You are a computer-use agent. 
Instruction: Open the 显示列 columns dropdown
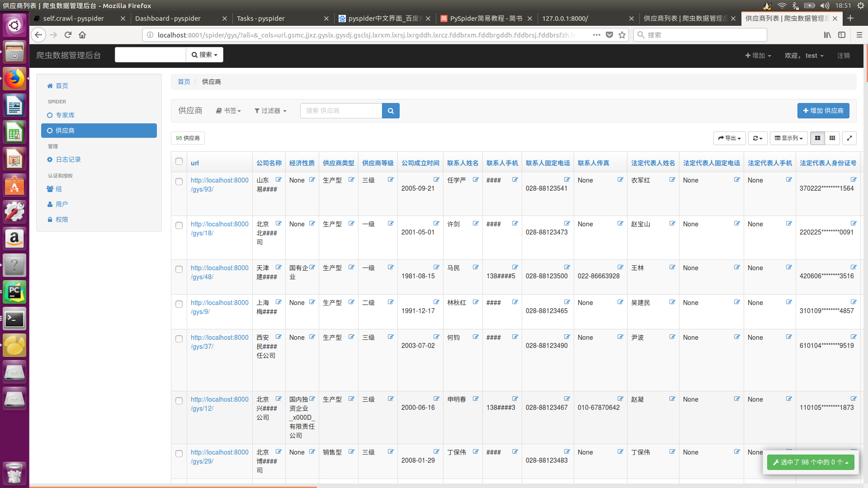click(788, 138)
